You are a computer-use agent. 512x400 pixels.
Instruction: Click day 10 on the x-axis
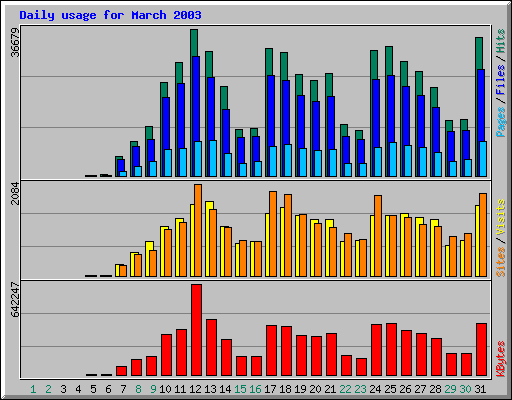point(165,389)
